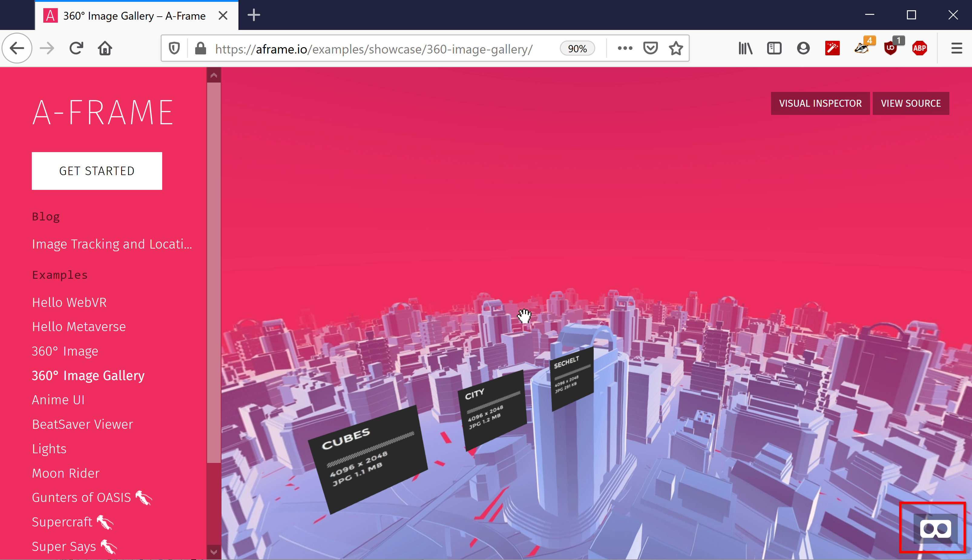
Task: Open page actions three-dot menu
Action: tap(625, 48)
